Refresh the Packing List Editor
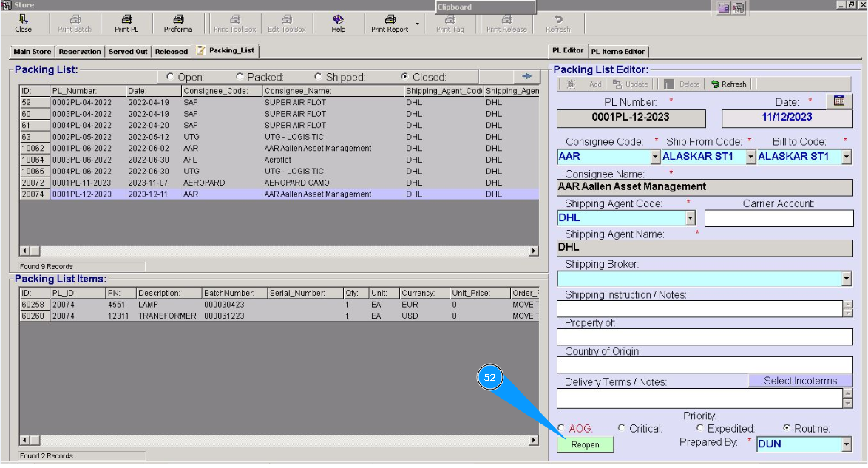Image resolution: width=868 pixels, height=468 pixels. tap(729, 84)
